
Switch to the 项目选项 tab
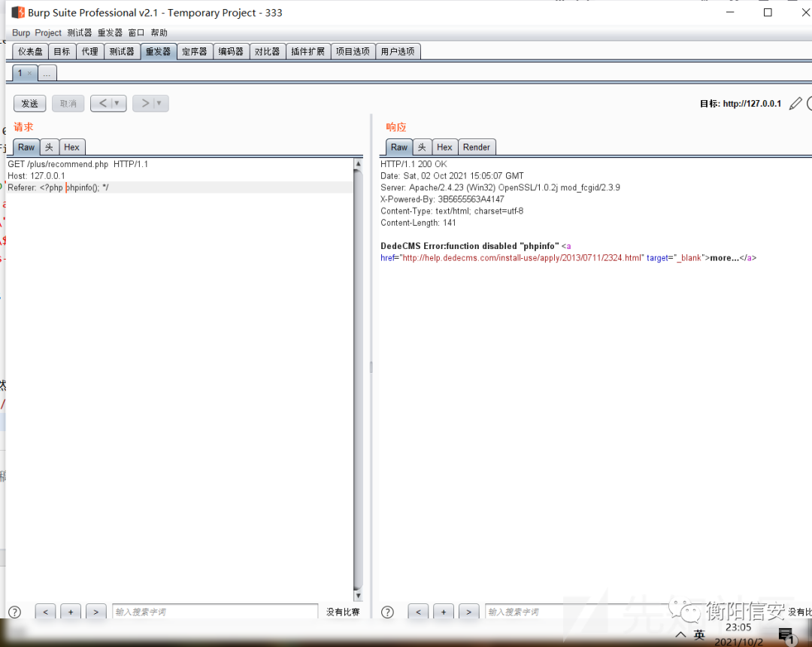click(353, 51)
